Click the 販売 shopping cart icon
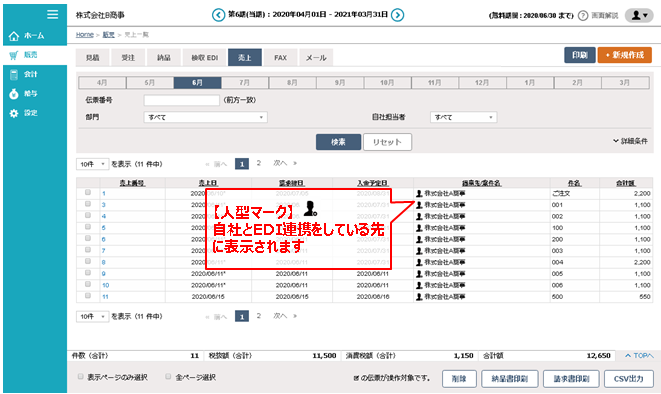 14,55
